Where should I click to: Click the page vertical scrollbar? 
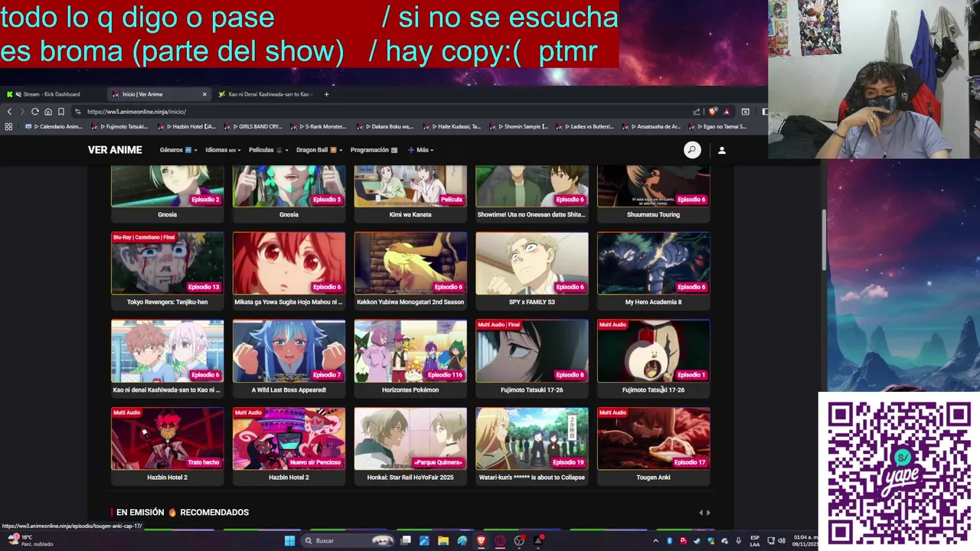coord(824,239)
